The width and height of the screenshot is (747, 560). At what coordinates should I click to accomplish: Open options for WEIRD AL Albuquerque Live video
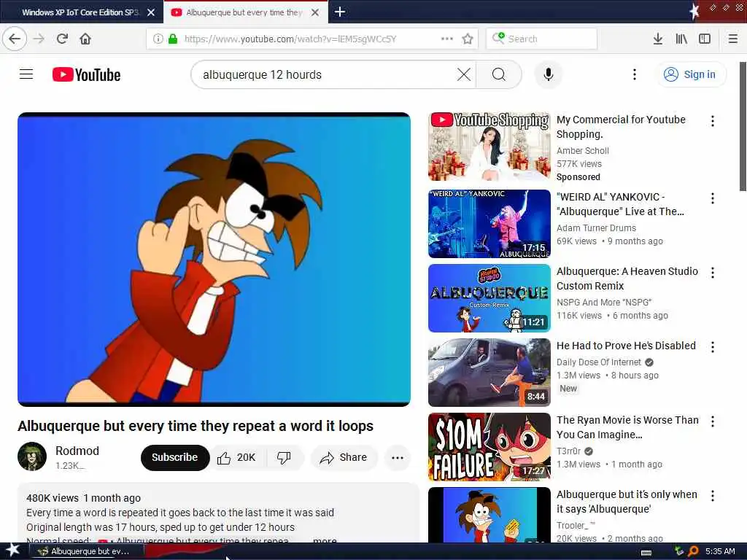click(712, 198)
